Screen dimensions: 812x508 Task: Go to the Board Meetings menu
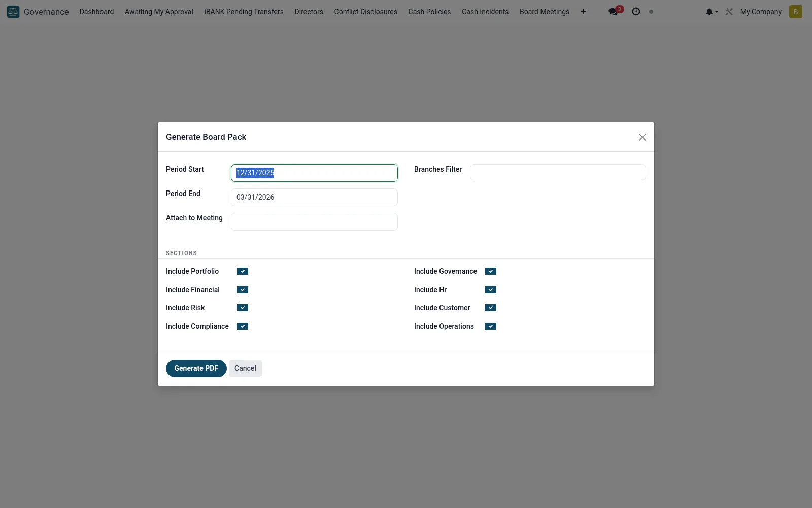(x=545, y=12)
